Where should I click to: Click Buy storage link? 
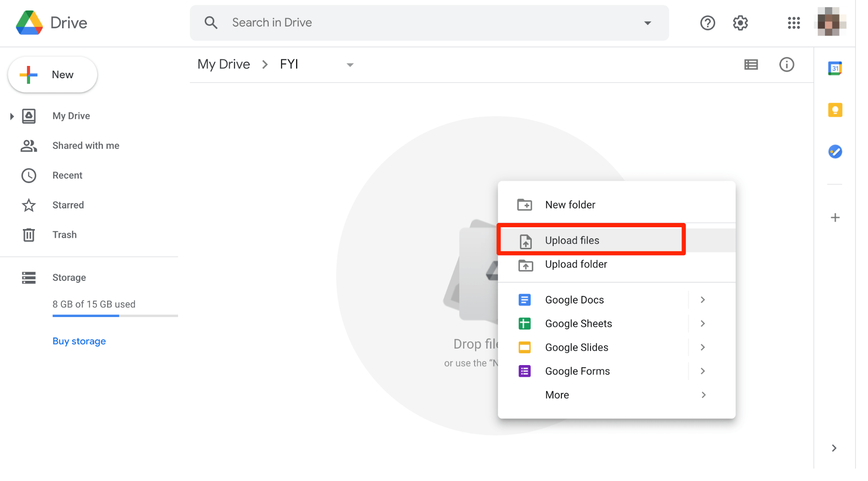(79, 341)
